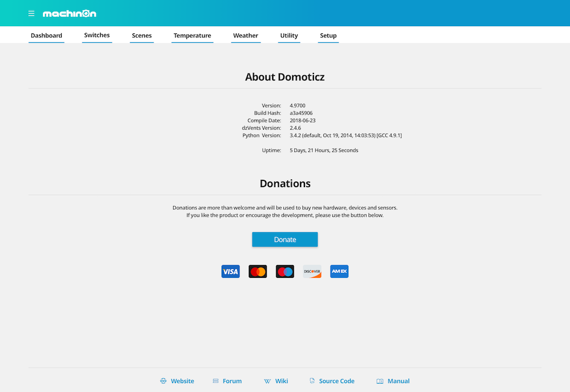Click the Amex card icon
Screen dimensions: 570x392
coord(339,271)
